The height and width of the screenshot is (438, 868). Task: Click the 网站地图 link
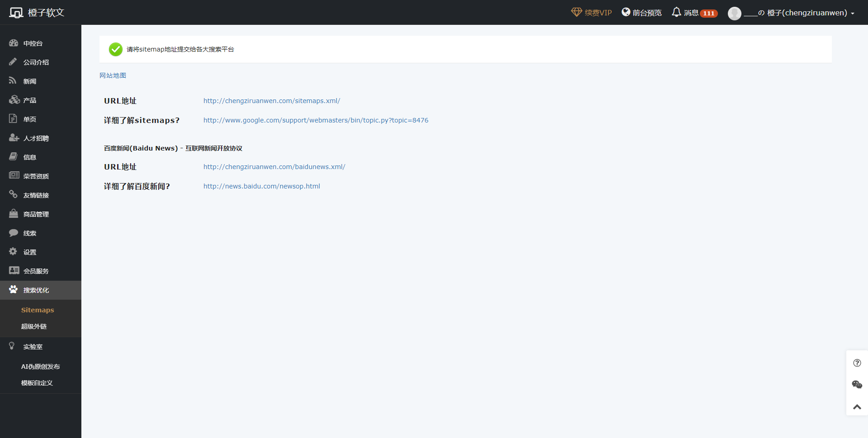coord(113,75)
